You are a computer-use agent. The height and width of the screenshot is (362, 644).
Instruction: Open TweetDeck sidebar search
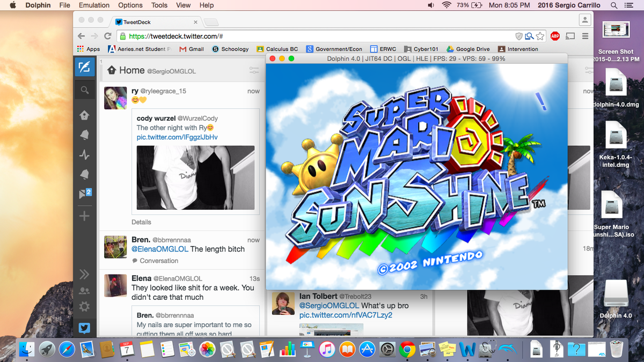point(84,91)
